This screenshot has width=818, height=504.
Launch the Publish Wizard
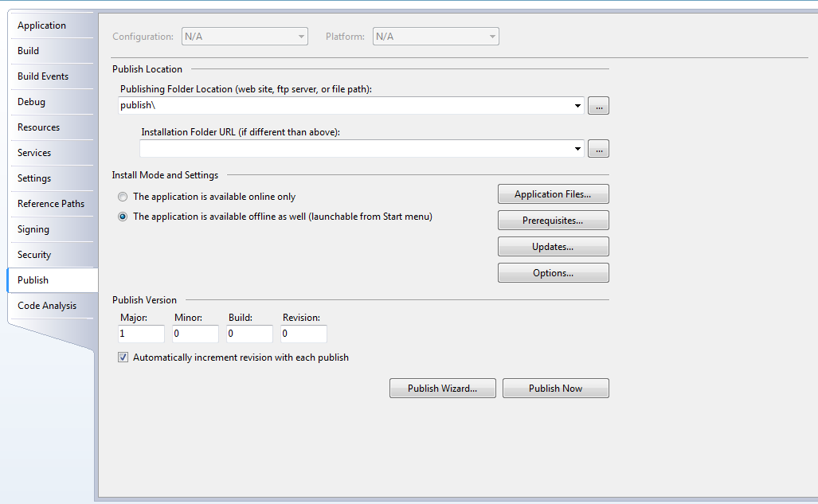(x=442, y=389)
